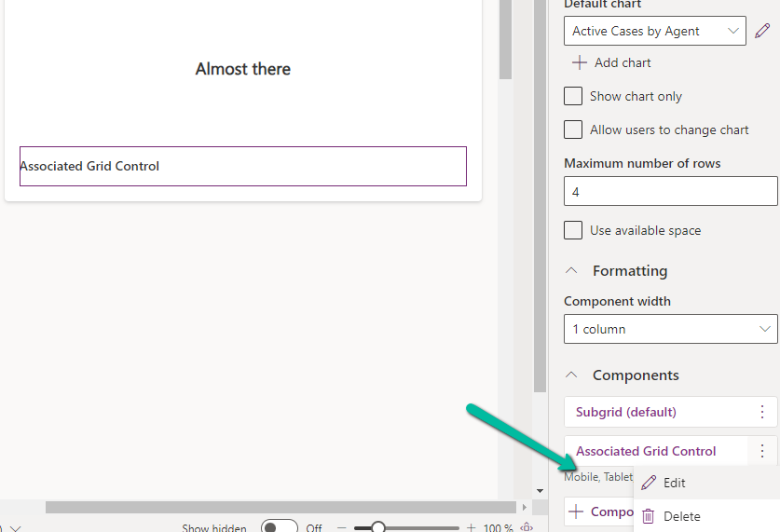Click the zoom slider handle
This screenshot has height=532, width=780.
[378, 527]
